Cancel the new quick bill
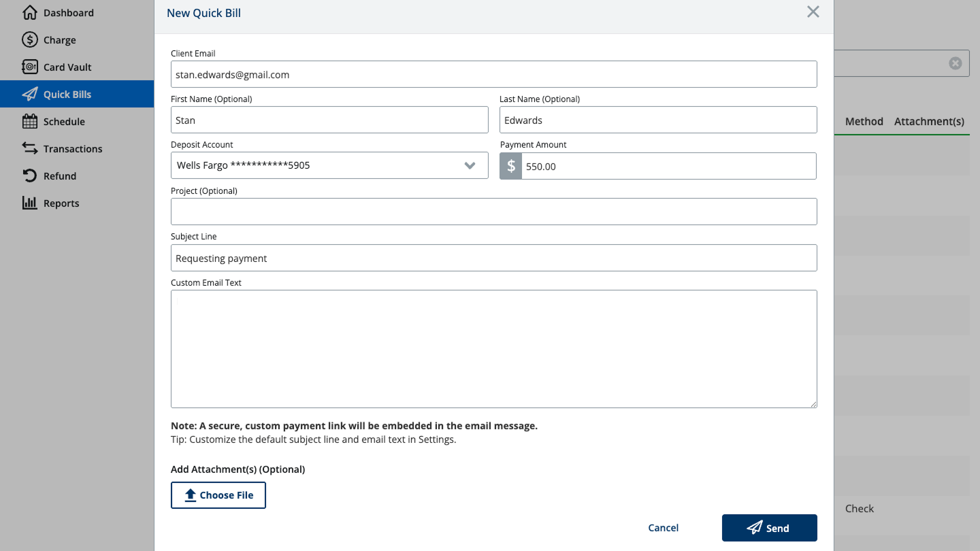Screen dimensions: 980x551 [663, 528]
